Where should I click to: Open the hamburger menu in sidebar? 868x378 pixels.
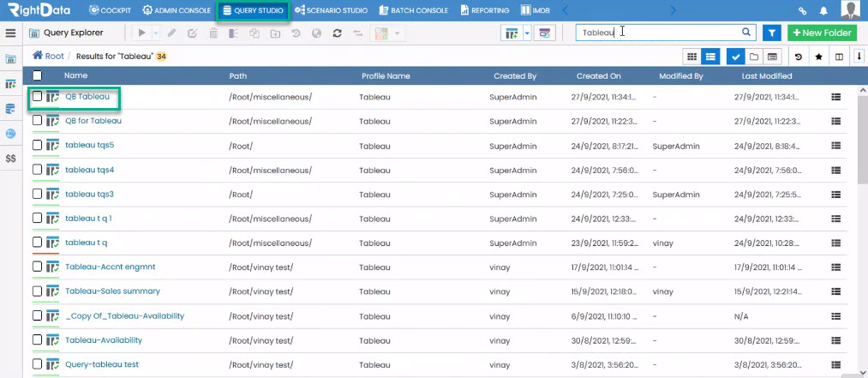point(10,33)
